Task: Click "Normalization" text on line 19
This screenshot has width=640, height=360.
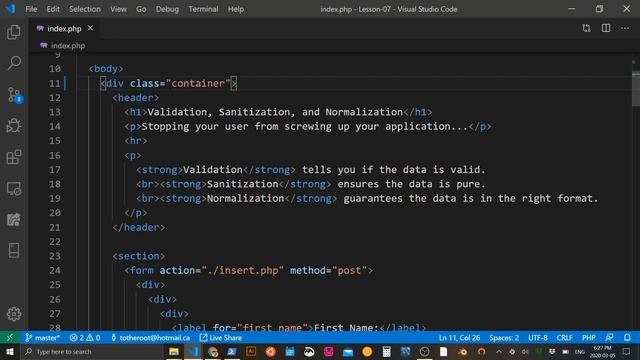Action: tap(245, 198)
